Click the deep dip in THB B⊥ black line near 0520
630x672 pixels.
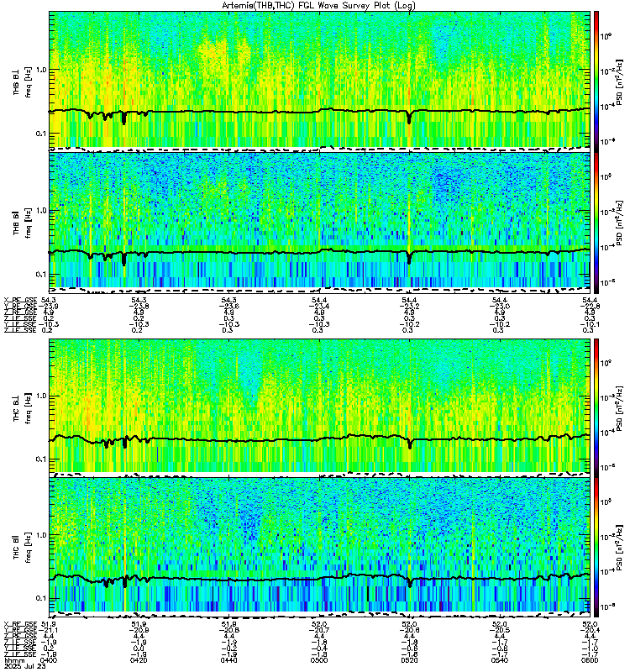[x=409, y=118]
